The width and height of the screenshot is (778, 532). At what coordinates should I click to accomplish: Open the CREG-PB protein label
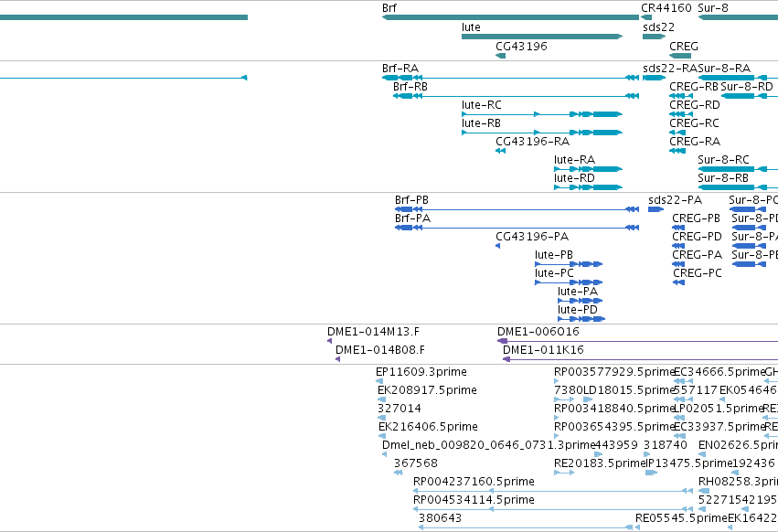(696, 218)
